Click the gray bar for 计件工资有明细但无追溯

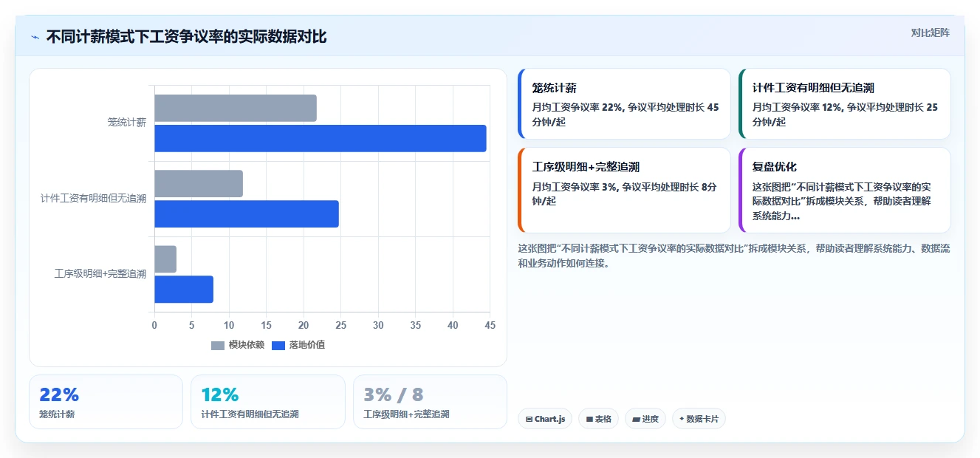coord(199,184)
